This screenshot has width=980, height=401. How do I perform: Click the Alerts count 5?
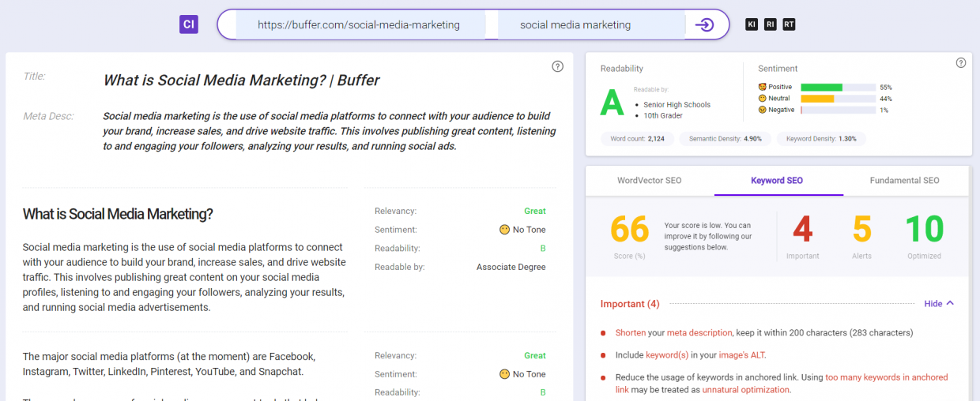(x=861, y=230)
